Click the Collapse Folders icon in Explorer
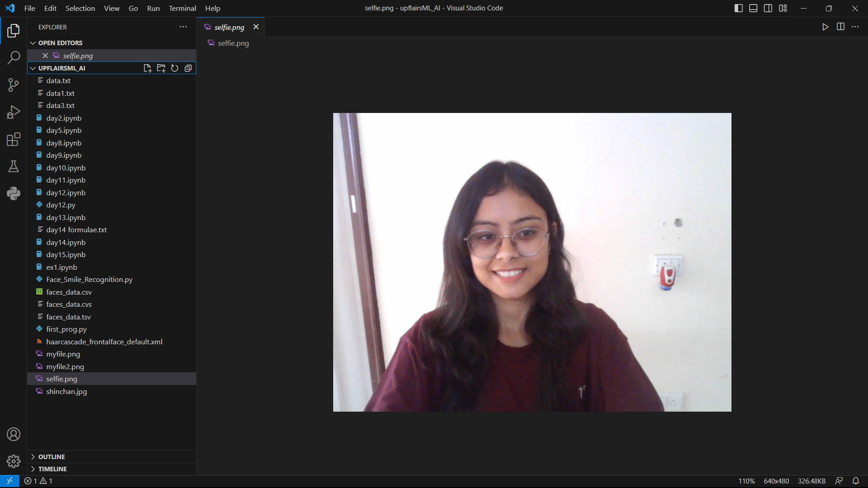Screen dimensions: 868x488 188,68
